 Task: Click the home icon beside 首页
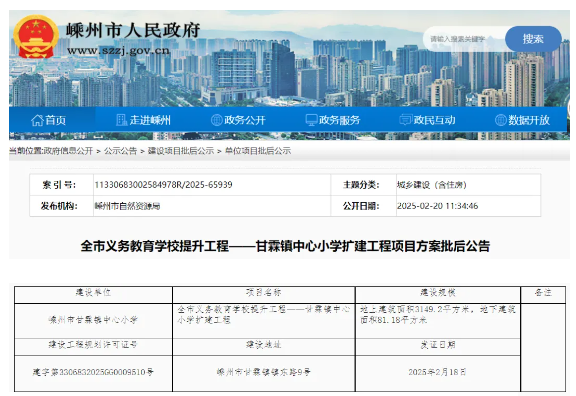coord(37,120)
